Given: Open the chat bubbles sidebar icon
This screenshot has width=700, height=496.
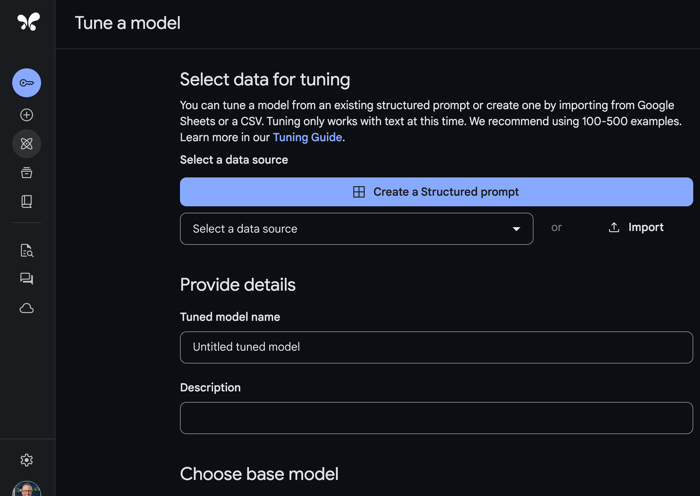Looking at the screenshot, I should [x=27, y=279].
